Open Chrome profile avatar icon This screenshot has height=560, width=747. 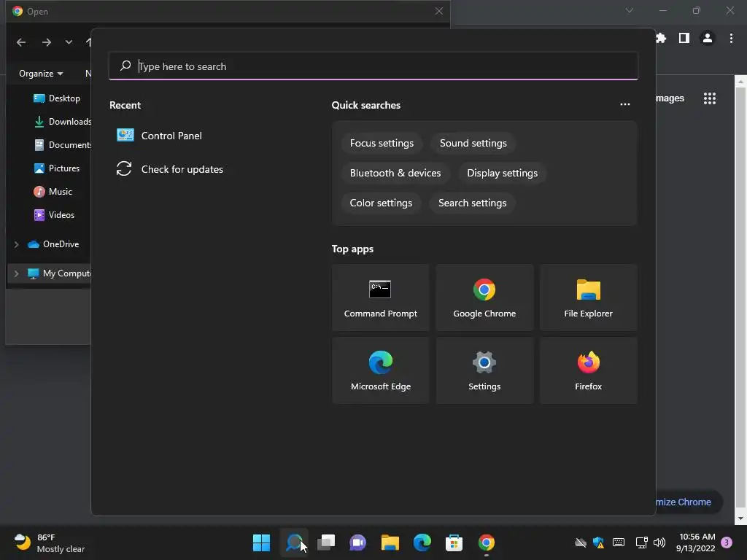(x=708, y=38)
